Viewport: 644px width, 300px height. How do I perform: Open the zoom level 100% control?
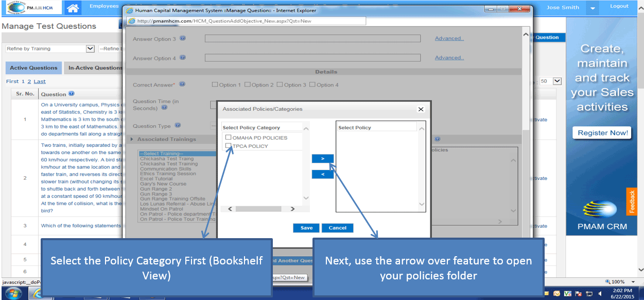[619, 282]
